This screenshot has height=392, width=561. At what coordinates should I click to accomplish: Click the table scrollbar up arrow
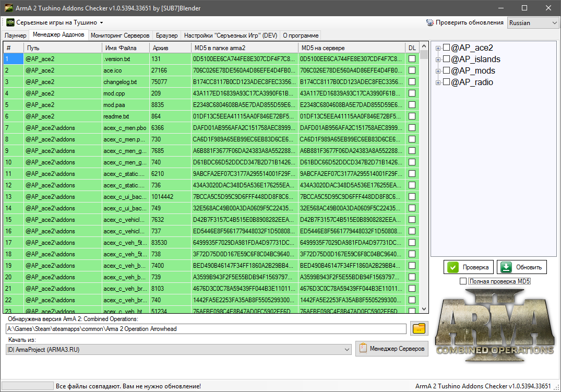pos(424,46)
